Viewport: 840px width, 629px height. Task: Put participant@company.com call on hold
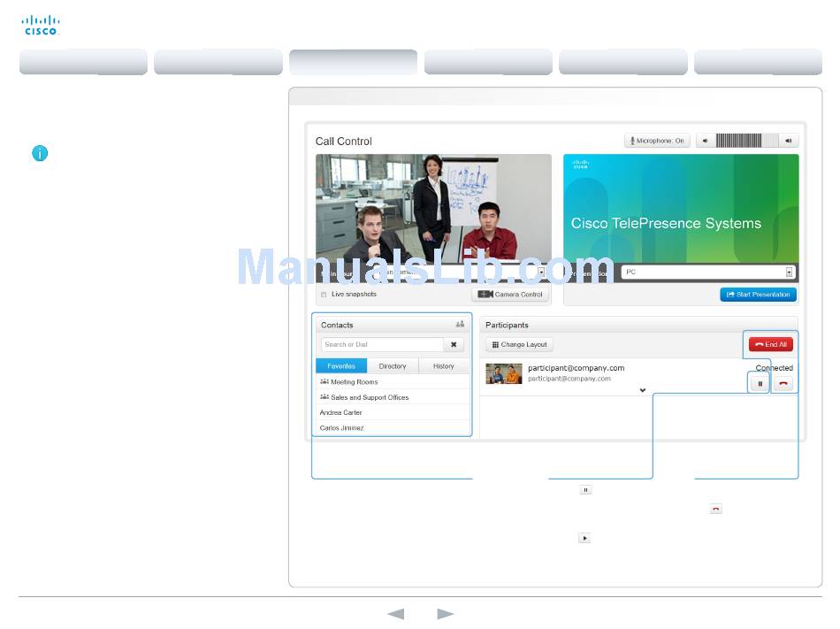[760, 384]
